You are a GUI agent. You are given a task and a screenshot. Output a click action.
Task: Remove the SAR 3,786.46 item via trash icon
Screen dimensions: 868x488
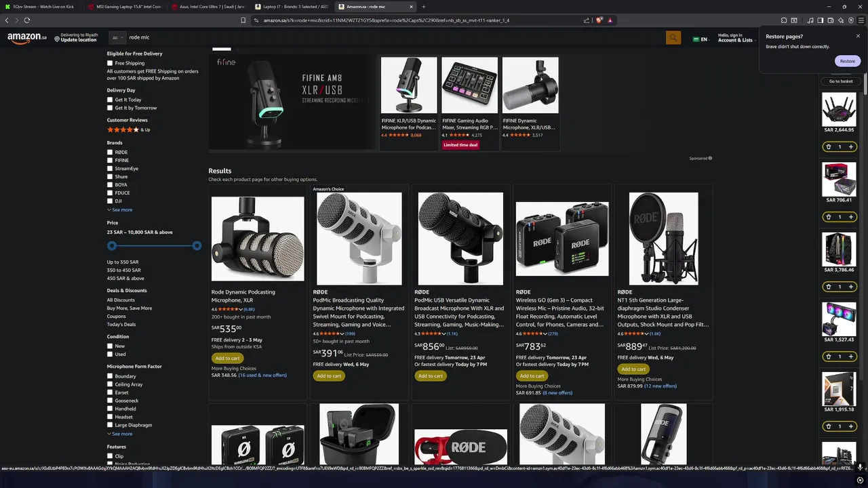click(828, 287)
